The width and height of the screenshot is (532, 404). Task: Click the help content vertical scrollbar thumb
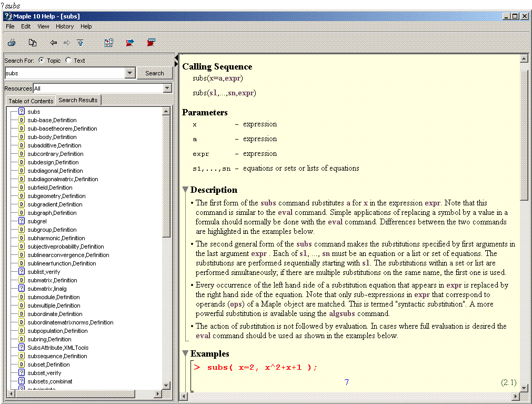pos(524,132)
